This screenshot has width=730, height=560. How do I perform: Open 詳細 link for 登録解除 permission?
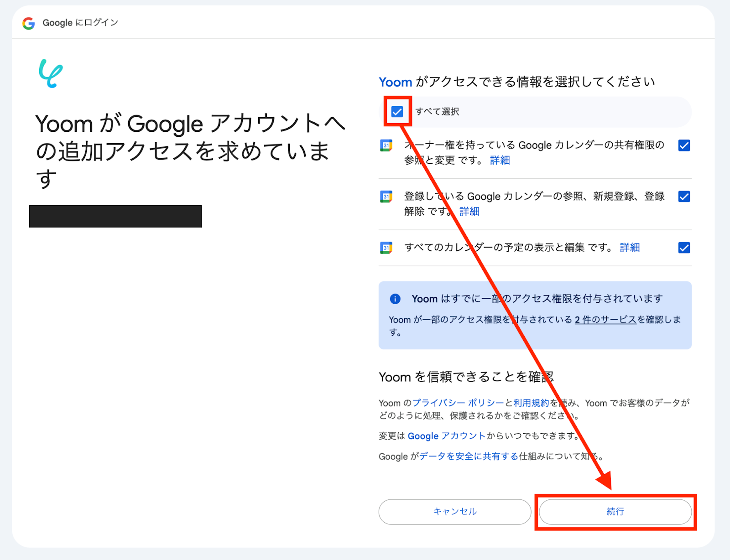coord(469,211)
